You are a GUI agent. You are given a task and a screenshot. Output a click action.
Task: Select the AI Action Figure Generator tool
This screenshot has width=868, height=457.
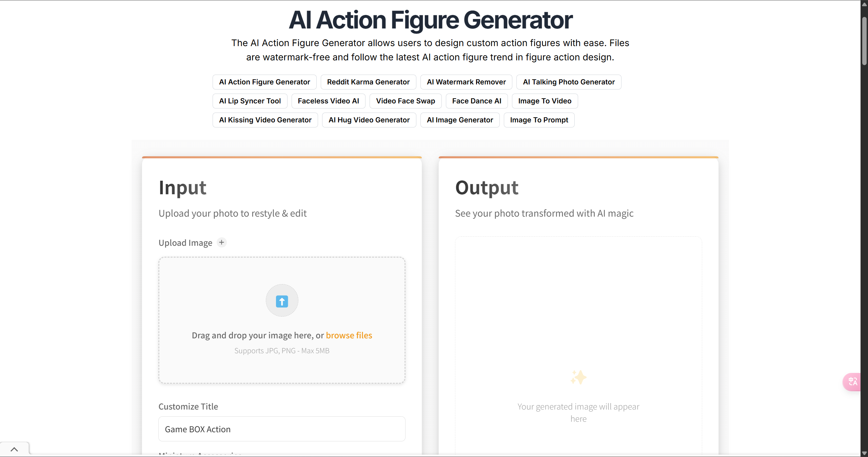pos(264,82)
